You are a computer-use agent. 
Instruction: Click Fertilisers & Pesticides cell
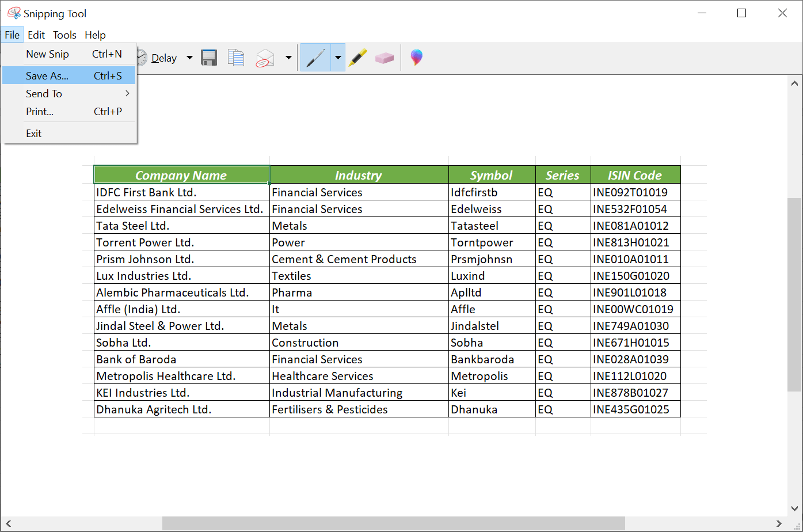pos(359,409)
